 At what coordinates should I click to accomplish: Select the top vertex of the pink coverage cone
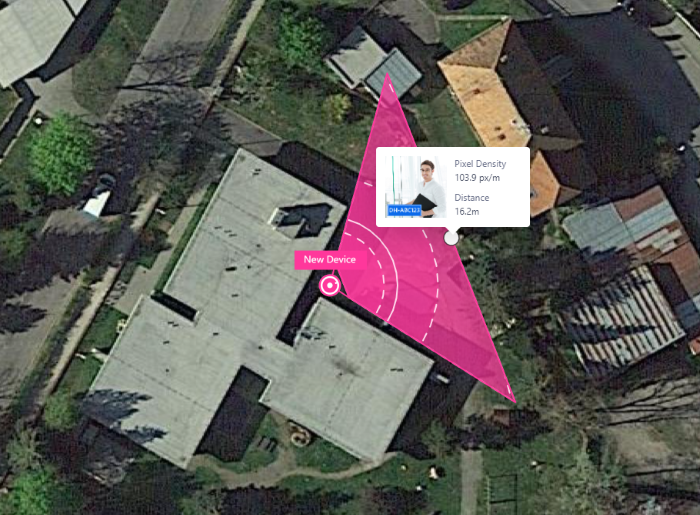[387, 74]
